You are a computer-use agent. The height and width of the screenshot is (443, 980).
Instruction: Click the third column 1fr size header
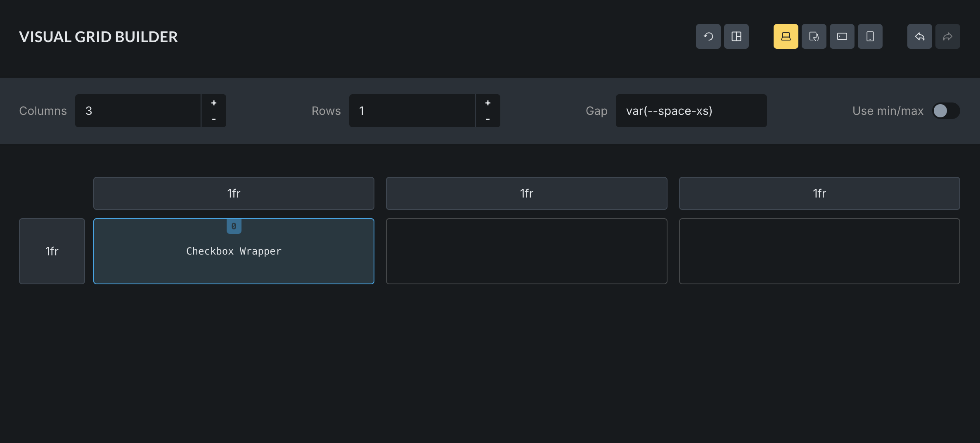819,193
